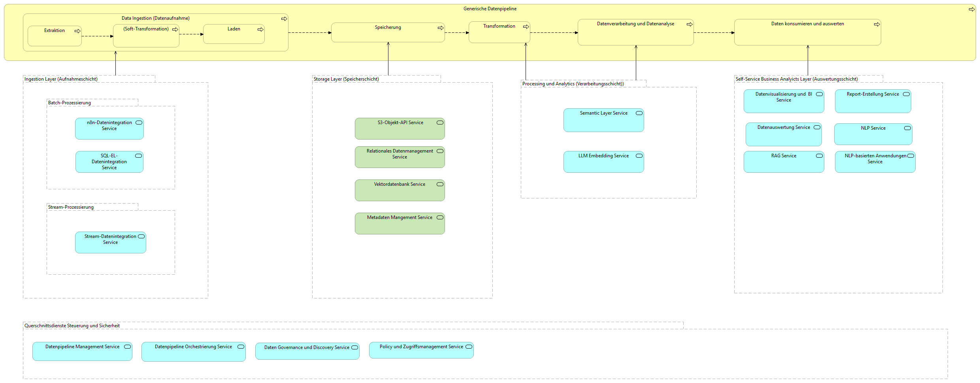Viewport: 980px width, 383px height.
Task: Select the SQL-EL-Datenintegration Service element
Action: point(109,162)
